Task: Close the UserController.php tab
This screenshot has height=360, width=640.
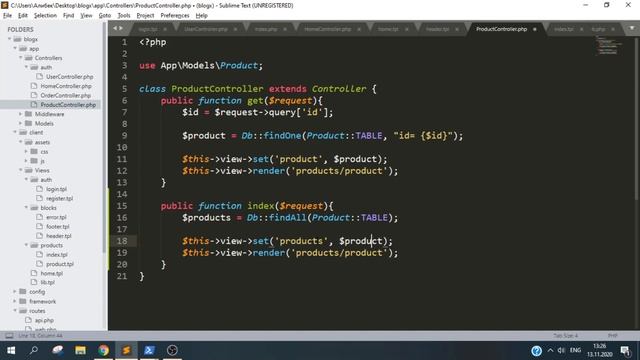Action: 236,29
